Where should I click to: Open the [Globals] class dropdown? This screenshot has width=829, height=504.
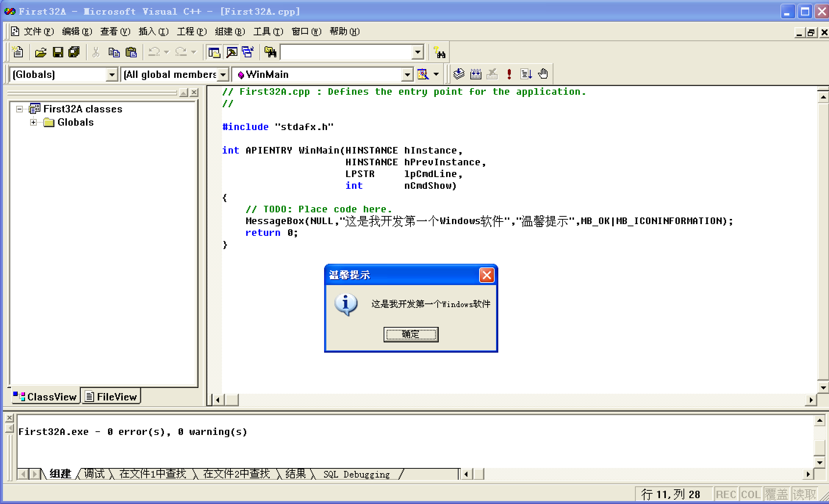(x=112, y=74)
